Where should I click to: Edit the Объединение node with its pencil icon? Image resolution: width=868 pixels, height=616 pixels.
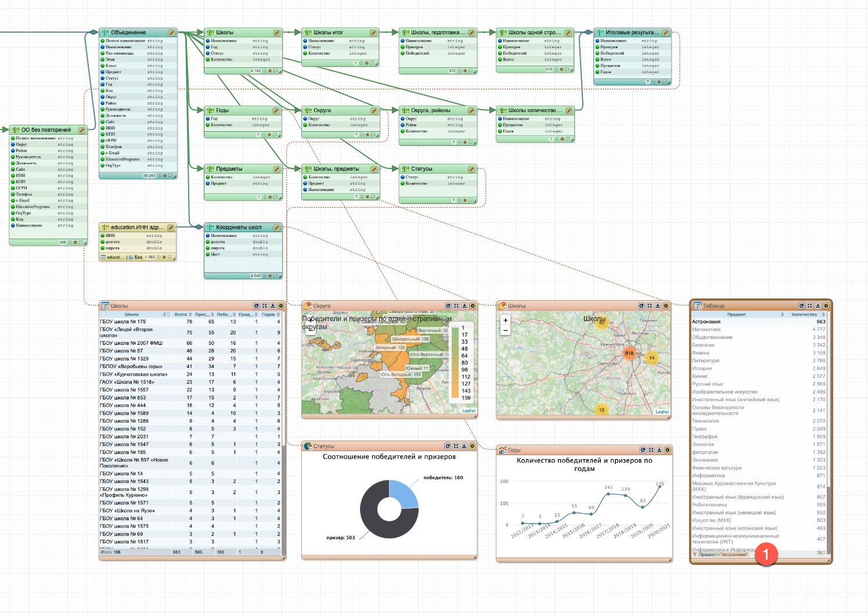pyautogui.click(x=171, y=33)
